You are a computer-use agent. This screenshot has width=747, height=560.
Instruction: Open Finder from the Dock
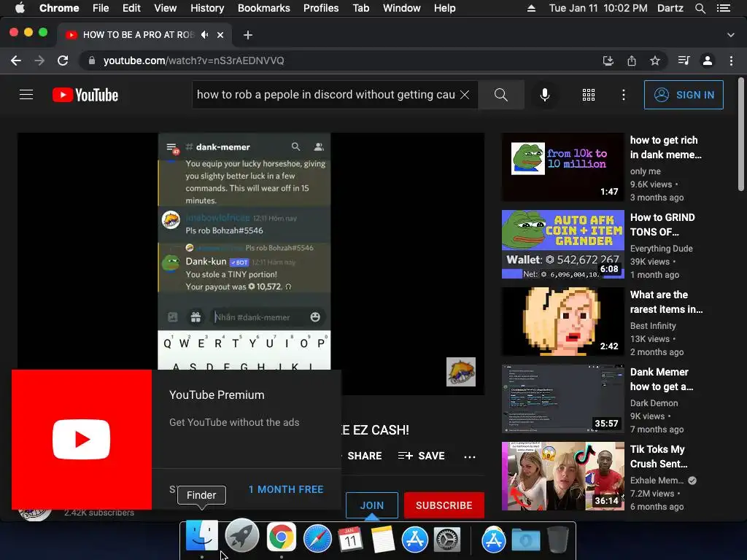(x=202, y=537)
